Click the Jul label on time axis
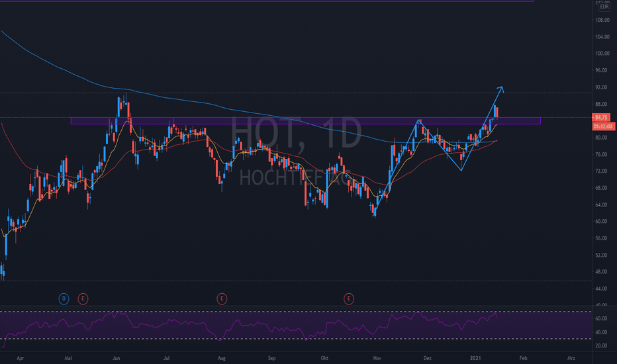This screenshot has width=617, height=364. [x=166, y=359]
